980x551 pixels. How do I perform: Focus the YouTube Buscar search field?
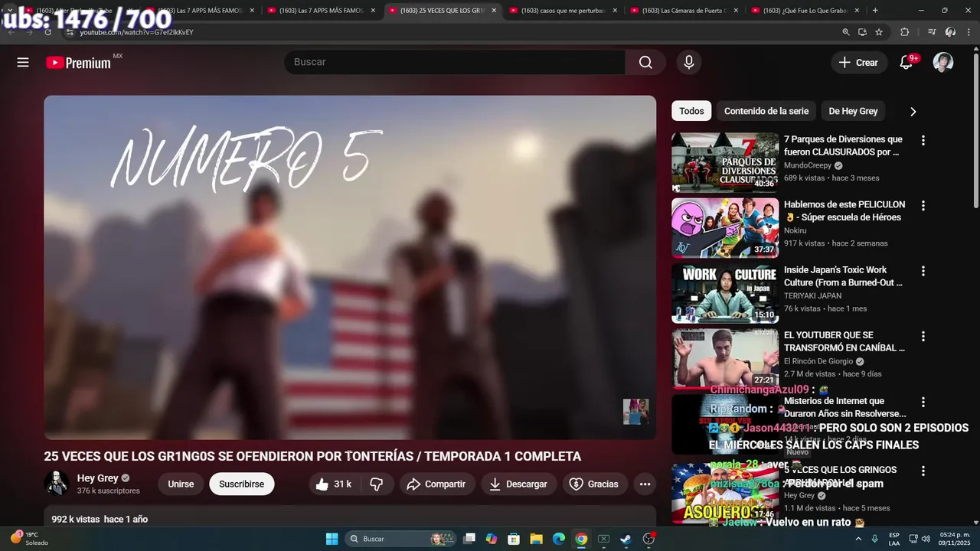pos(455,62)
